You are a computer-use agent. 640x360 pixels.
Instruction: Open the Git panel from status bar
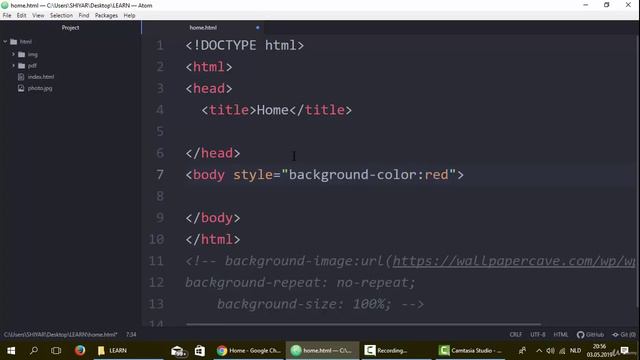coord(624,335)
